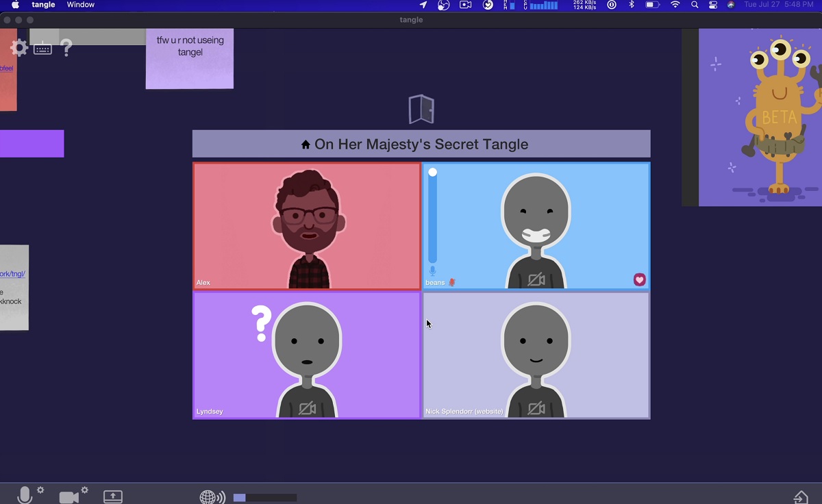
Task: Open camera settings small gear
Action: pyautogui.click(x=84, y=490)
